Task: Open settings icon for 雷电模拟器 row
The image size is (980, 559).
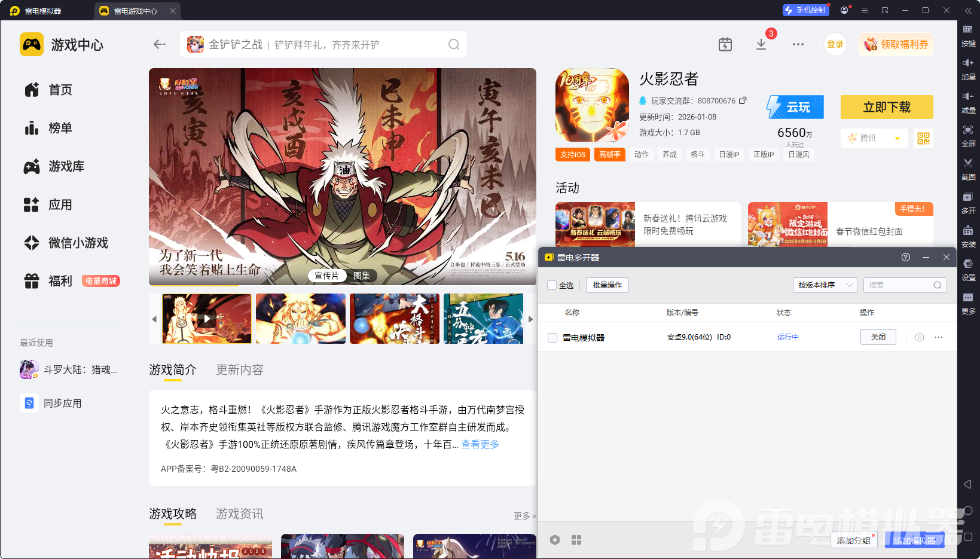Action: (920, 337)
